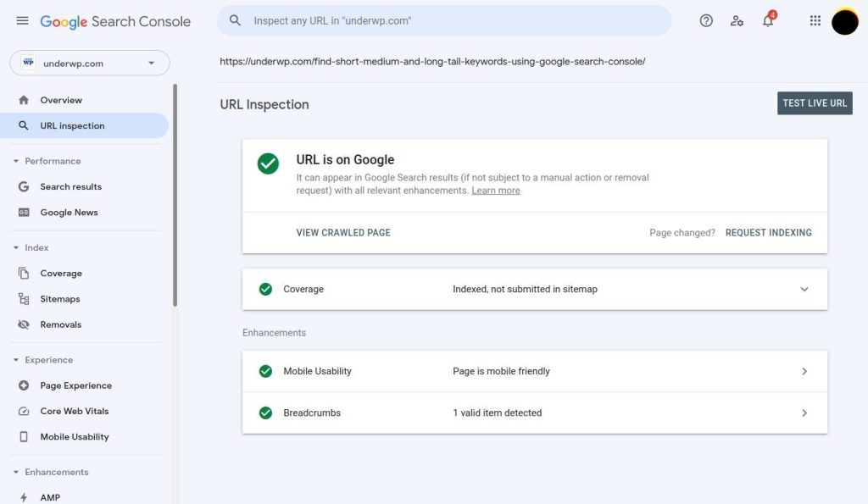Click the 'Page changed?' text
Viewport: 868px width, 504px height.
click(x=682, y=233)
